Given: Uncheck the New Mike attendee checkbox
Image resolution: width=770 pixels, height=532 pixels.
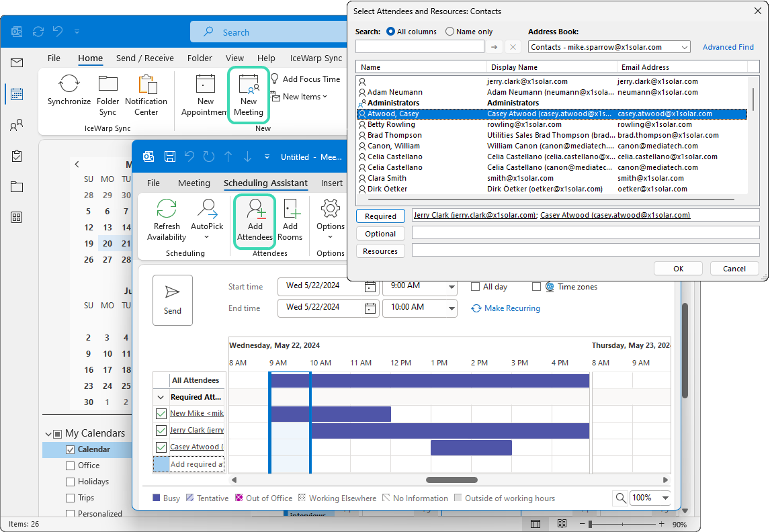Looking at the screenshot, I should [161, 414].
